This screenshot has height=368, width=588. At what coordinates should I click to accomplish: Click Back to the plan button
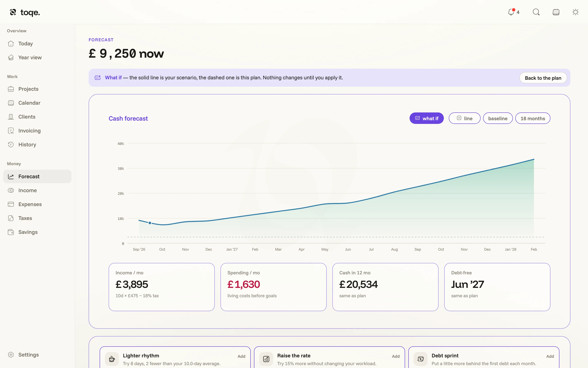click(543, 78)
